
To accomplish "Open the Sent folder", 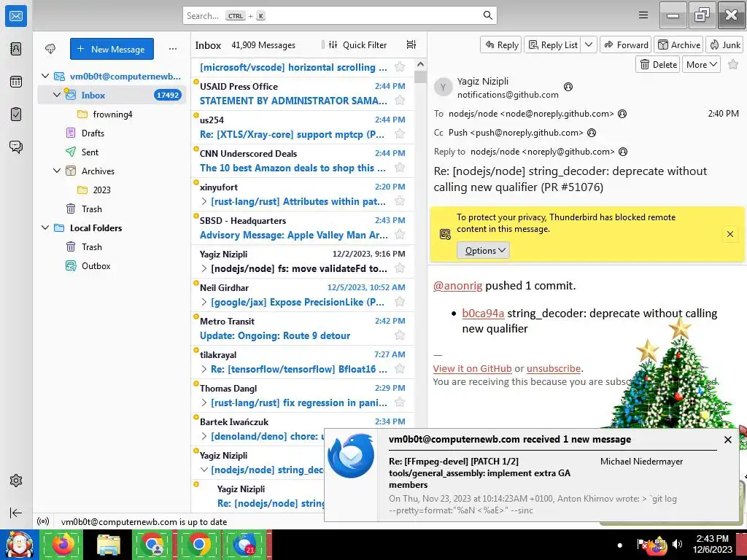I will pyautogui.click(x=90, y=152).
